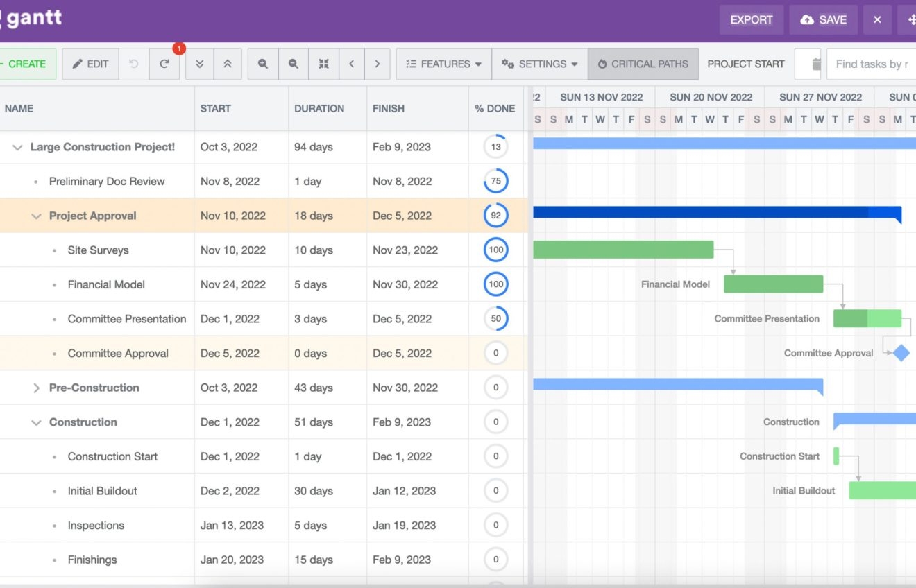The height and width of the screenshot is (588, 916).
Task: Collapse the Project Approval group
Action: 36,216
